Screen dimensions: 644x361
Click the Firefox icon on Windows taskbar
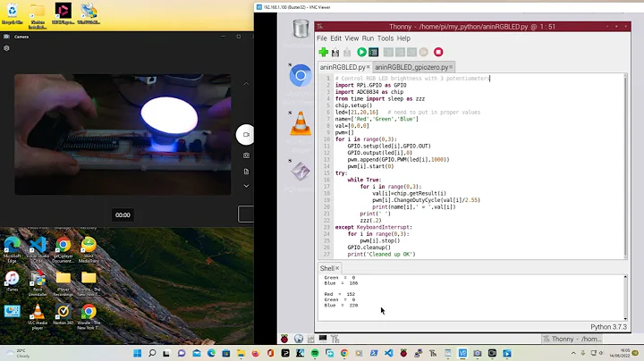pos(256,353)
